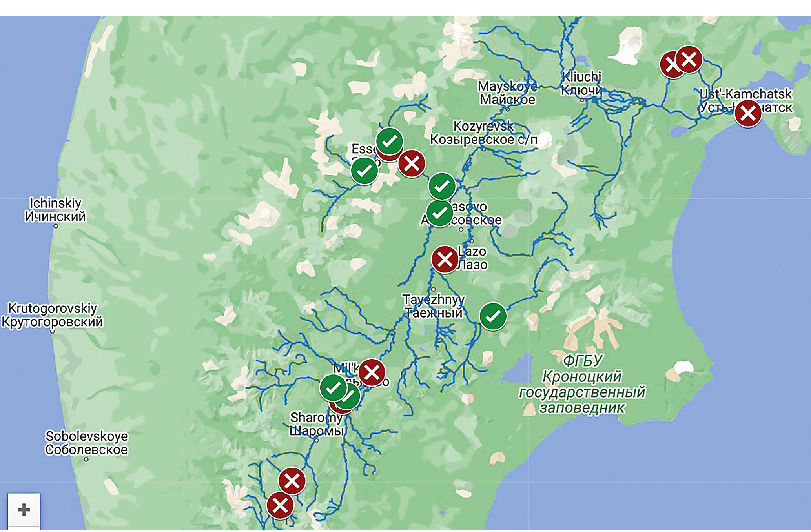Click the Kliuchi town label
Screen dimensions: 811x532
coord(581,84)
